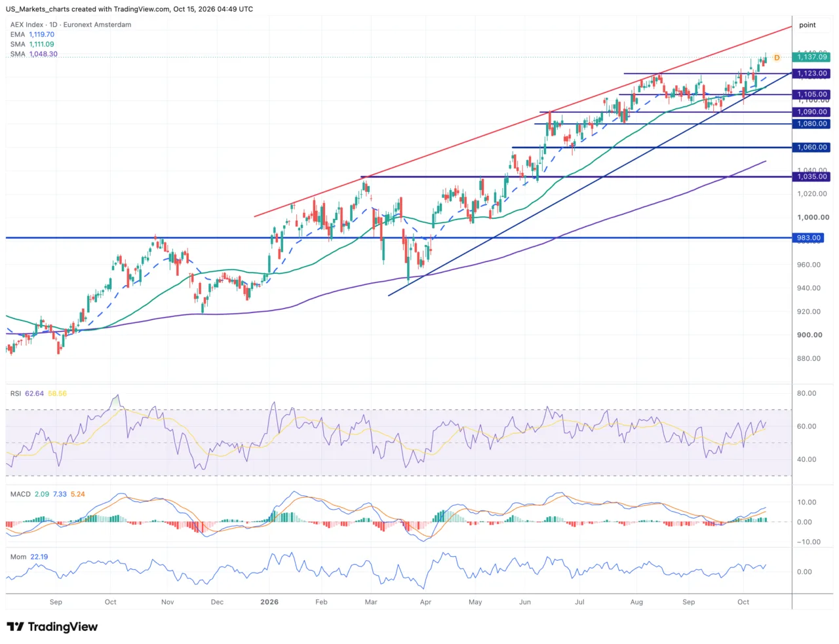Click the 'point' scale label

(808, 25)
